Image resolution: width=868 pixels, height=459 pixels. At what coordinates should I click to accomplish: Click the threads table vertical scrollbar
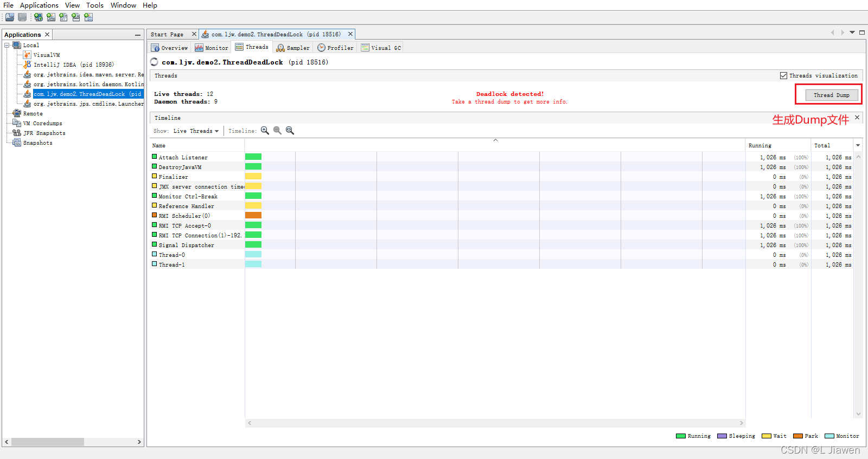pyautogui.click(x=858, y=285)
